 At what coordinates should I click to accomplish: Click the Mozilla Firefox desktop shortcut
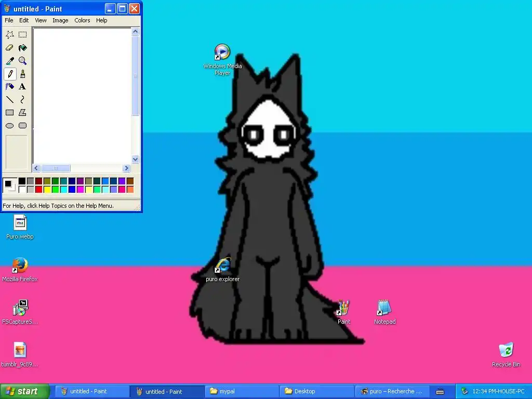click(x=20, y=265)
